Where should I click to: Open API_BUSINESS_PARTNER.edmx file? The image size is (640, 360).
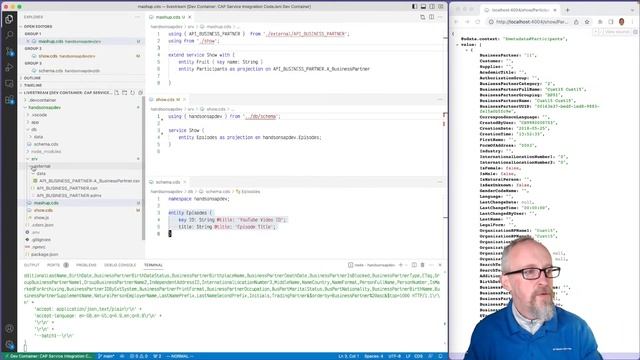69,196
